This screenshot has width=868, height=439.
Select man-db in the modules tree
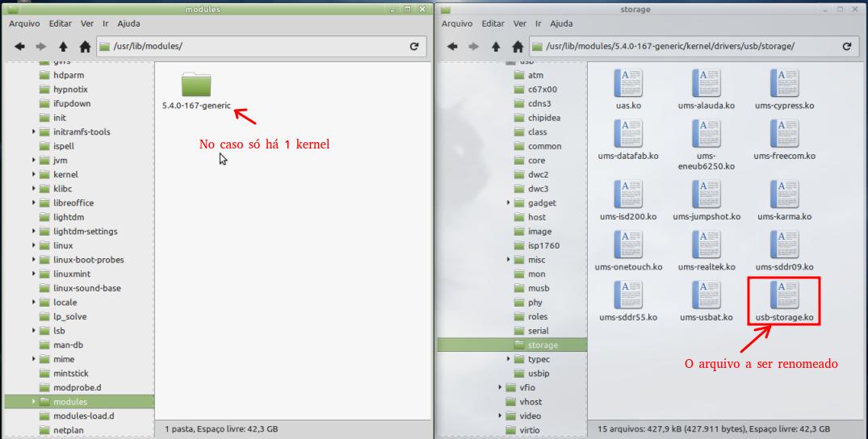click(x=68, y=345)
